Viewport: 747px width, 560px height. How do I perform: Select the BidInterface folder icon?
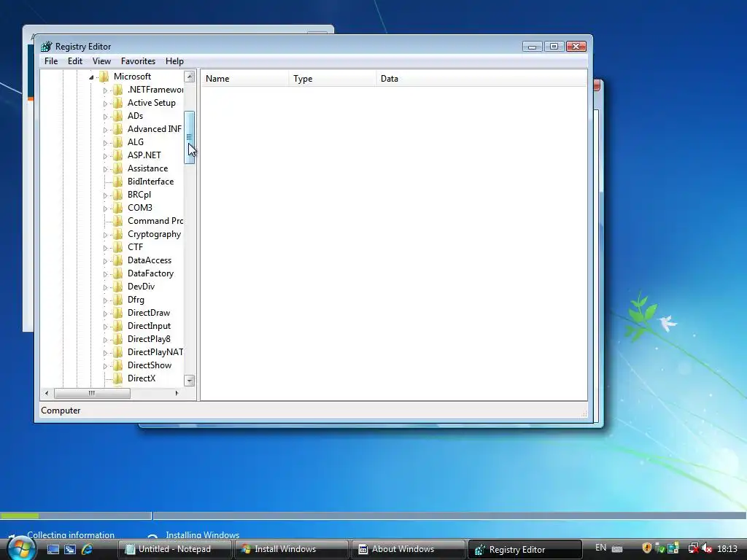click(117, 182)
